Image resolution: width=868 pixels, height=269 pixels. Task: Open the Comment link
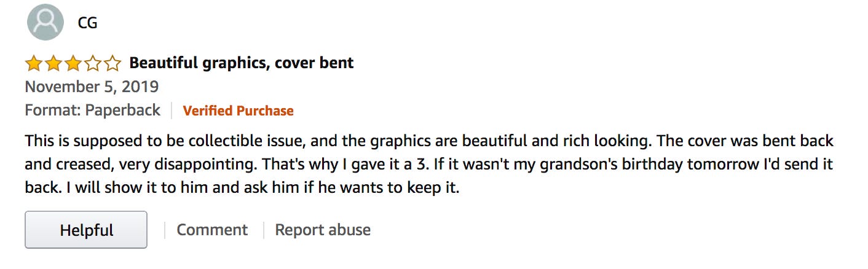[212, 230]
